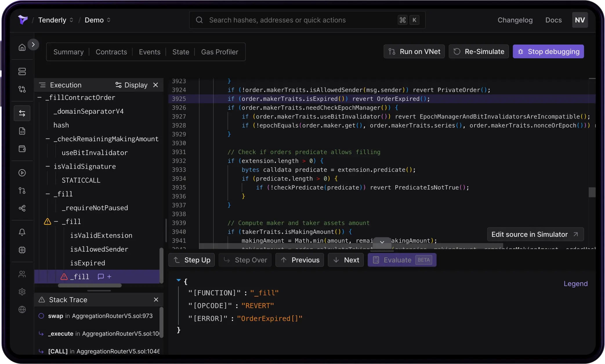Collapse the JSON result disclosure triangle
Screen dimensions: 605x364
tap(178, 280)
